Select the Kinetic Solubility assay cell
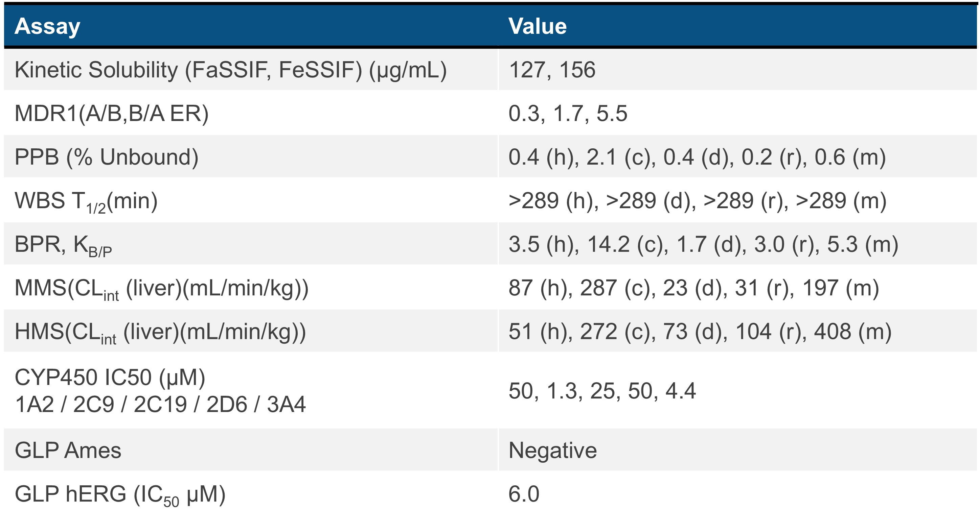The height and width of the screenshot is (509, 980). (231, 70)
